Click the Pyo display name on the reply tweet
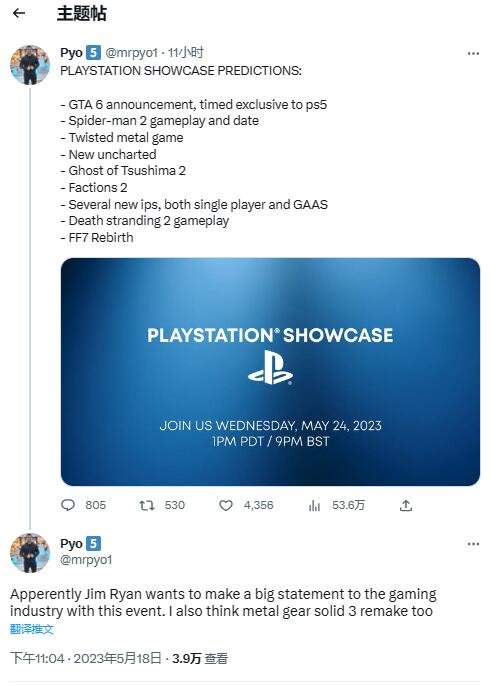The height and width of the screenshot is (686, 490). click(71, 544)
